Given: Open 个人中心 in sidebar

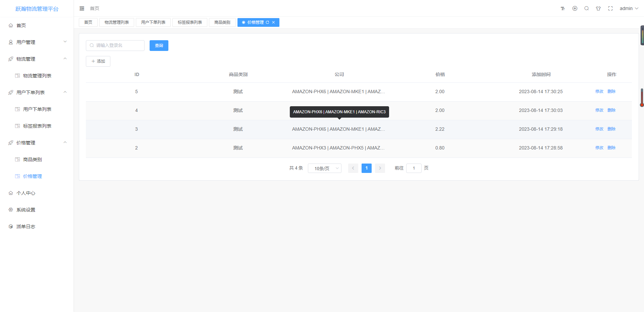Looking at the screenshot, I should [37, 193].
